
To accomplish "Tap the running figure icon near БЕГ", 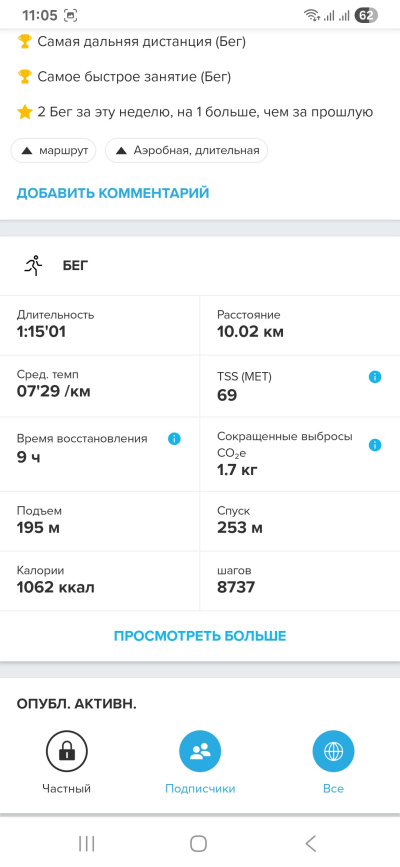I will [34, 266].
